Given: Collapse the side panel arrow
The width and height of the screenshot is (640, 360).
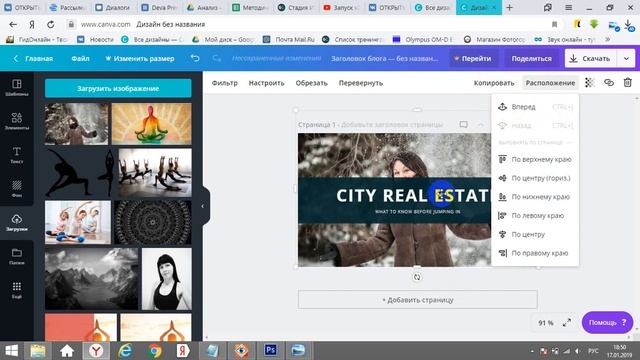Looking at the screenshot, I should [202, 206].
